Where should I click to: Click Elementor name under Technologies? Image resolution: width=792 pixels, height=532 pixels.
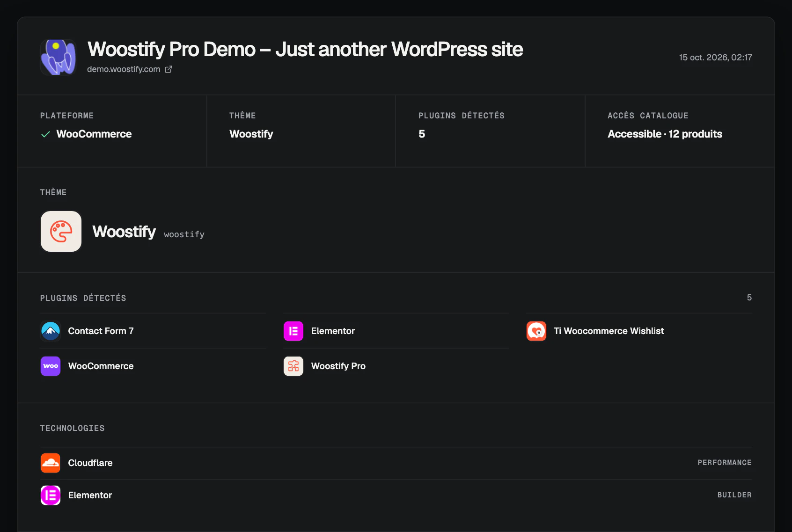[x=90, y=495]
